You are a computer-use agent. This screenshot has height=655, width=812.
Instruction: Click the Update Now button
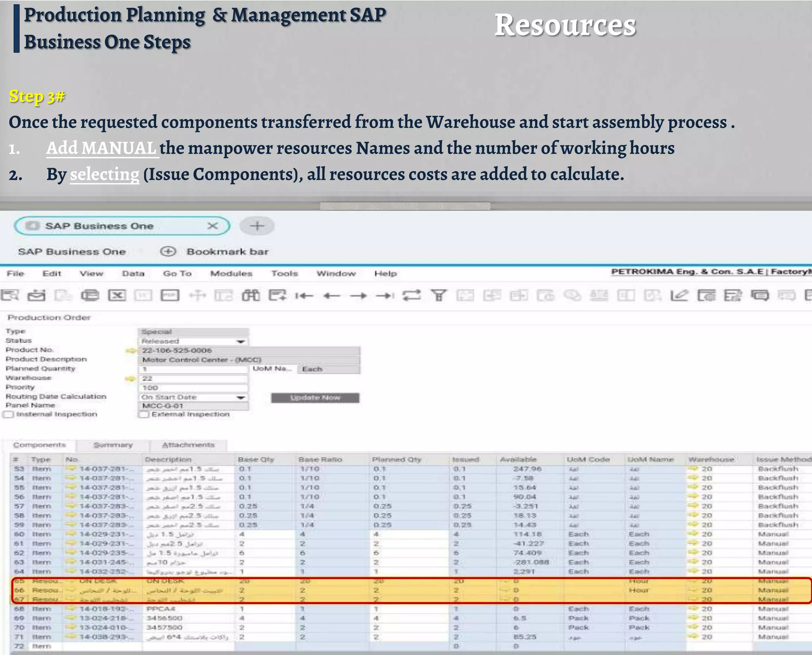(x=315, y=398)
